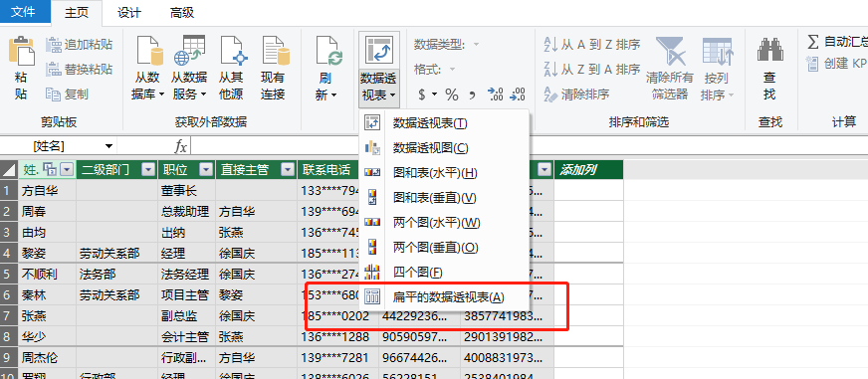Screen dimensions: 868x379
Task: Open filter dropdown on 姓名 column
Action: [67, 170]
